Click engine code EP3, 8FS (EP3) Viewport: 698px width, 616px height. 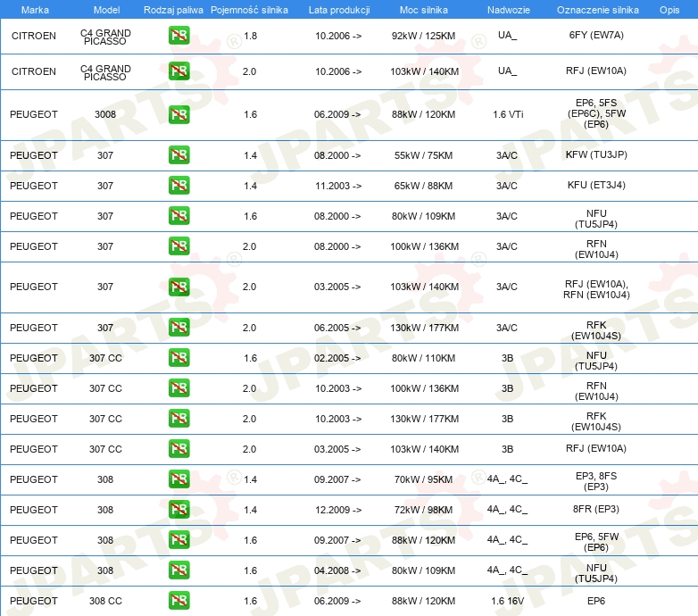596,481
